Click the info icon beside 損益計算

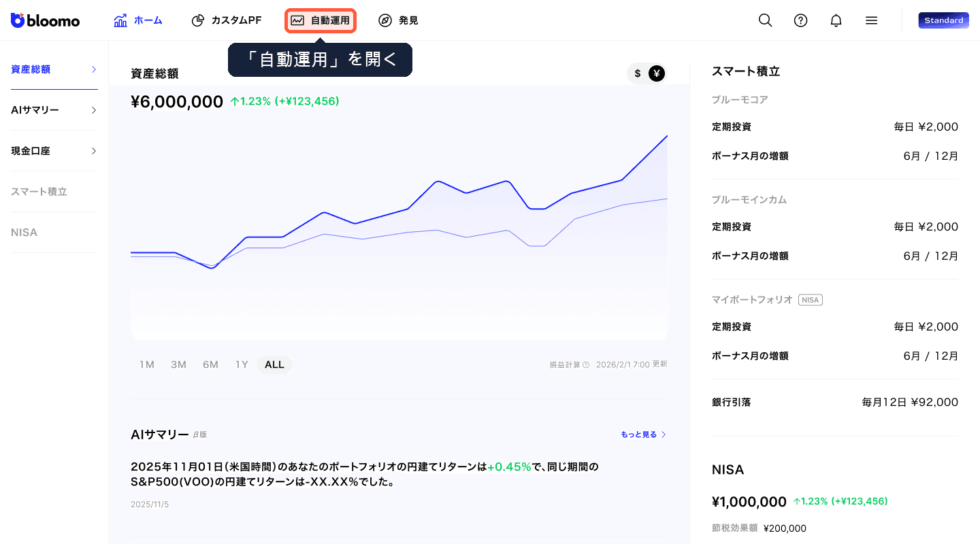586,364
